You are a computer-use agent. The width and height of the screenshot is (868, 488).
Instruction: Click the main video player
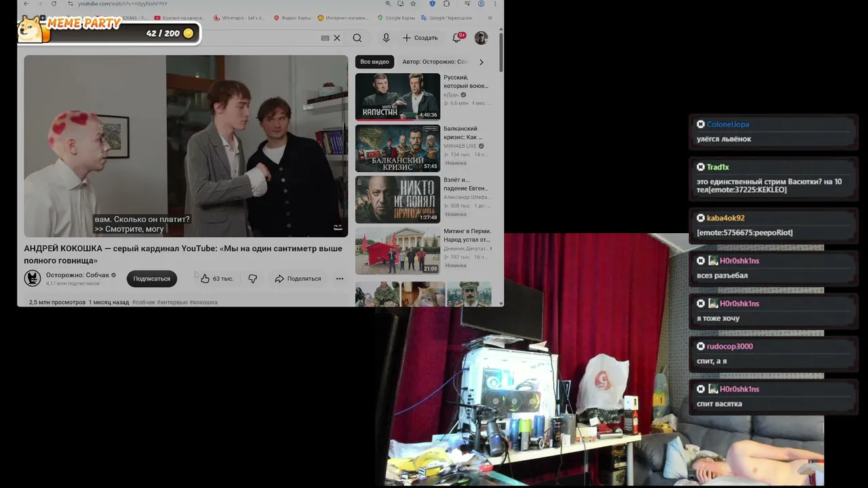tap(186, 146)
